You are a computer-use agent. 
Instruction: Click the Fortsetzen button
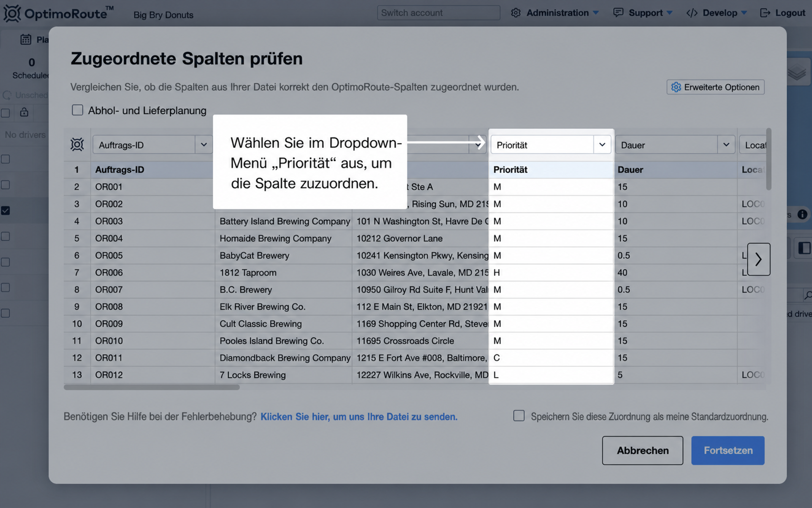[728, 451]
